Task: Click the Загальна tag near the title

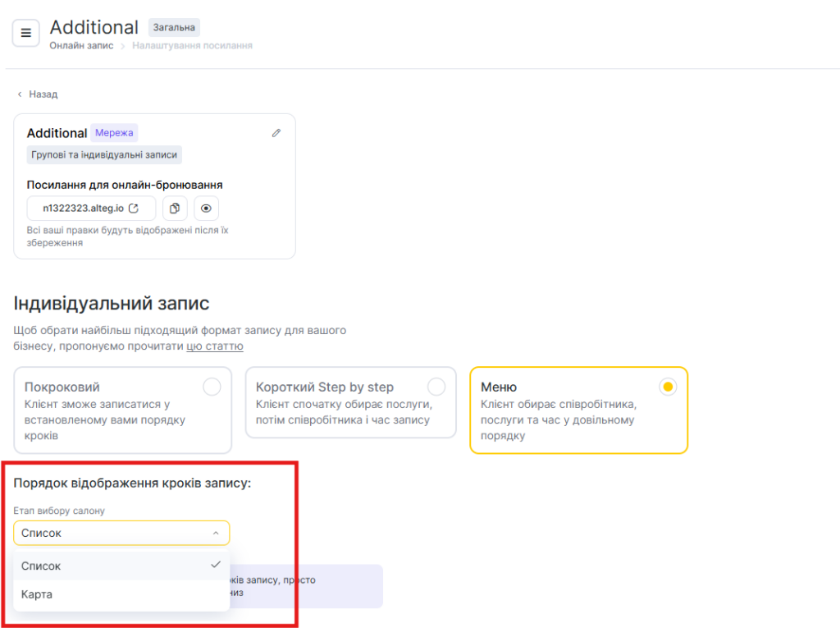Action: tap(173, 27)
